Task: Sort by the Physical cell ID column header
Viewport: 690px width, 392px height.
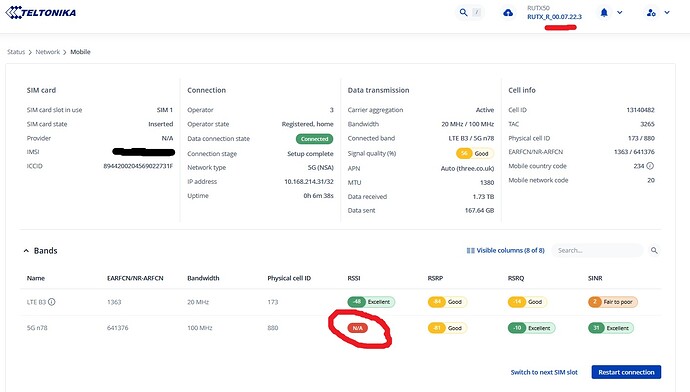Action: click(289, 278)
